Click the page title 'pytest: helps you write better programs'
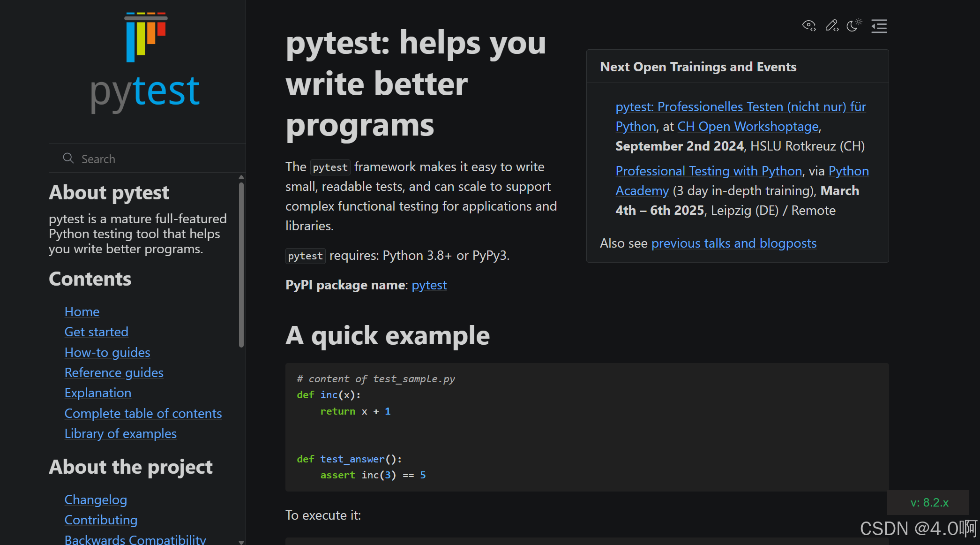Screen dimensions: 980x545 (x=416, y=83)
